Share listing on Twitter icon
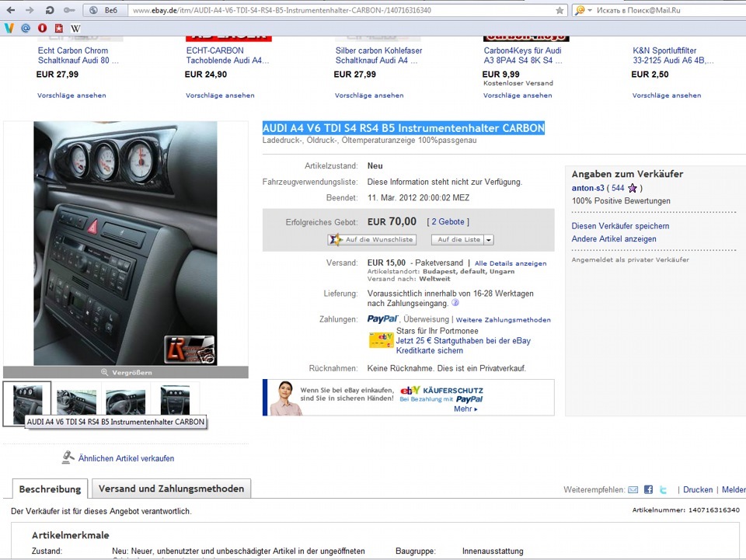Image resolution: width=746 pixels, height=560 pixels. coord(663,489)
